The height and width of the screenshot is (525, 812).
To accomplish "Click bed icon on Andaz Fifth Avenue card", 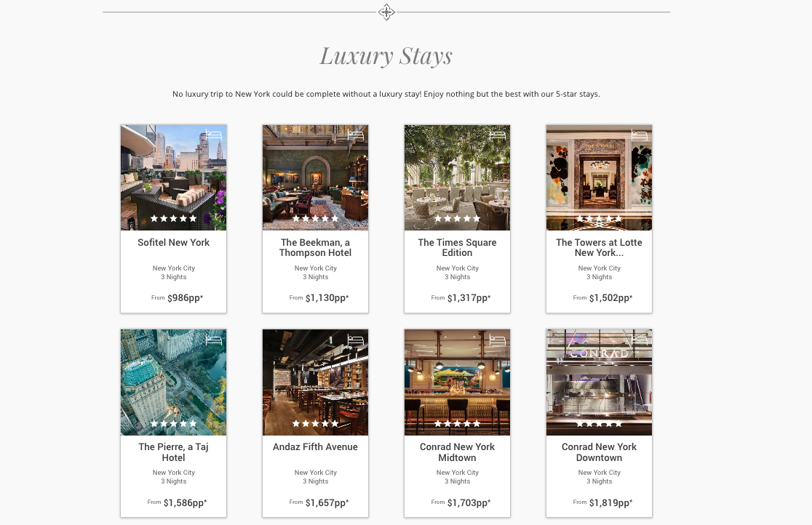I will (356, 340).
